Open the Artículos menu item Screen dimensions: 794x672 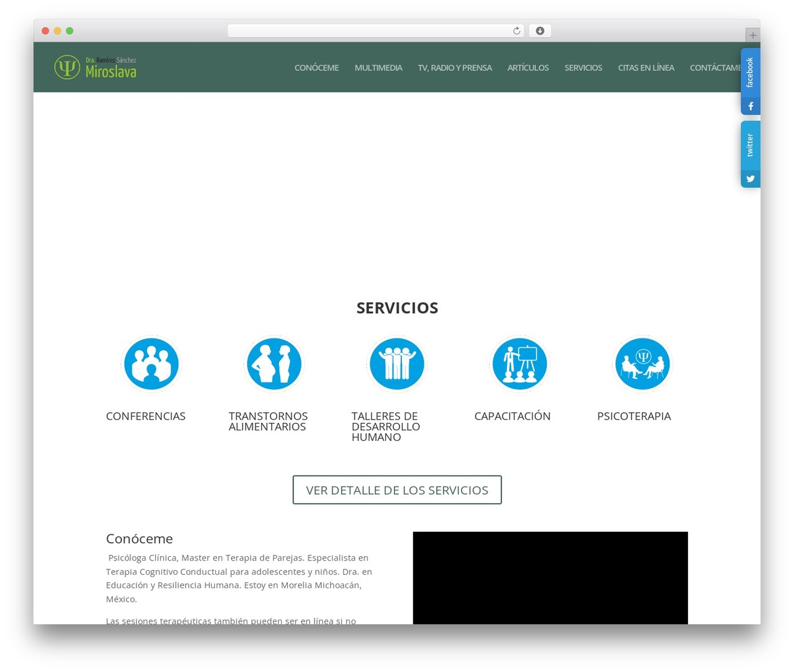[528, 68]
